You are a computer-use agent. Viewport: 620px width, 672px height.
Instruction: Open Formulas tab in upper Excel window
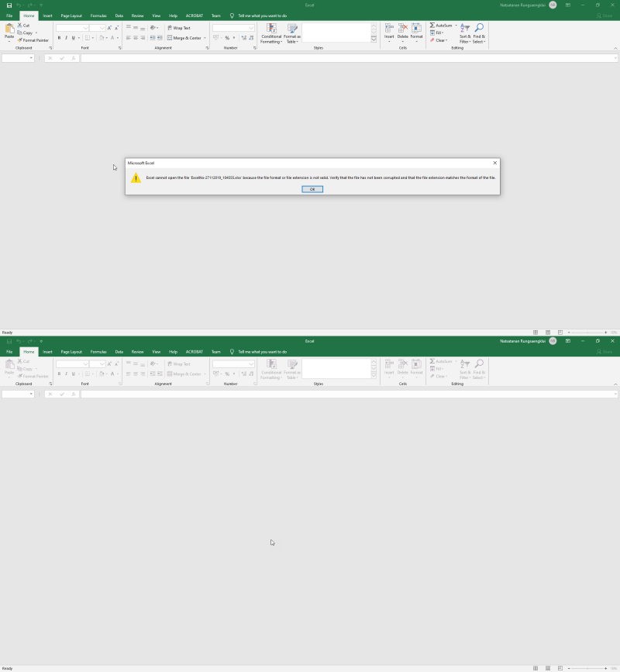tap(98, 16)
